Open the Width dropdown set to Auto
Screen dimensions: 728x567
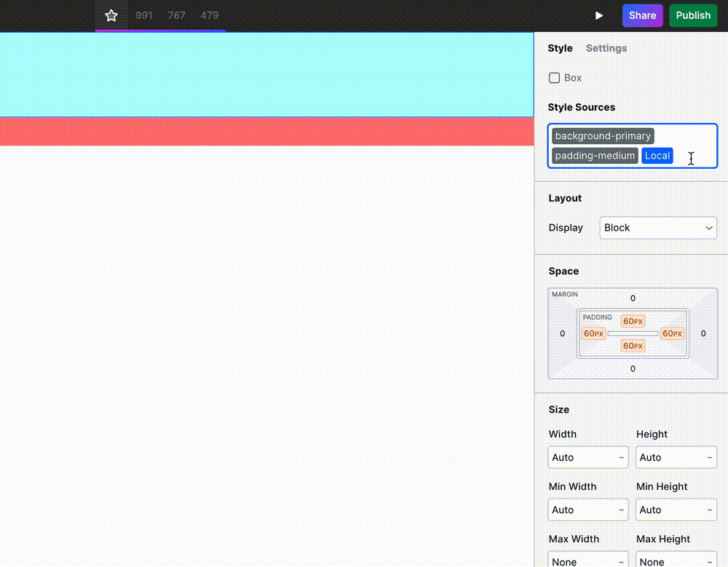(x=587, y=457)
